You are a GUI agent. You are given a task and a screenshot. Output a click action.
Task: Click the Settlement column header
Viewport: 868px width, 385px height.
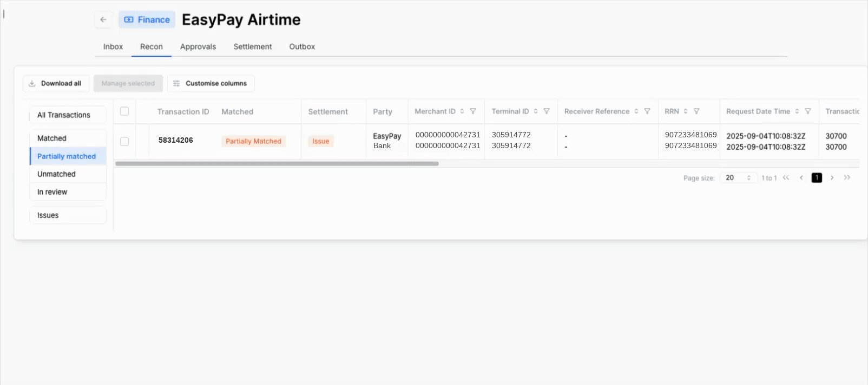328,112
